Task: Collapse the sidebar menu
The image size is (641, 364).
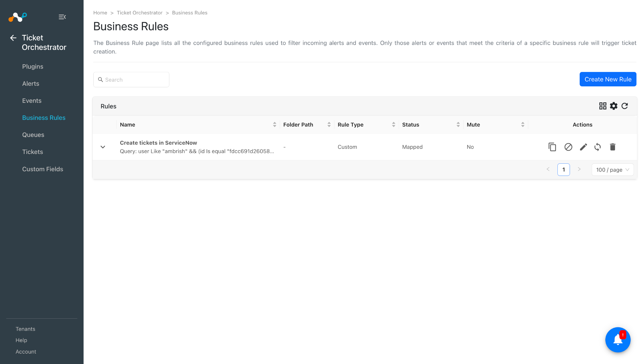Action: pyautogui.click(x=62, y=17)
